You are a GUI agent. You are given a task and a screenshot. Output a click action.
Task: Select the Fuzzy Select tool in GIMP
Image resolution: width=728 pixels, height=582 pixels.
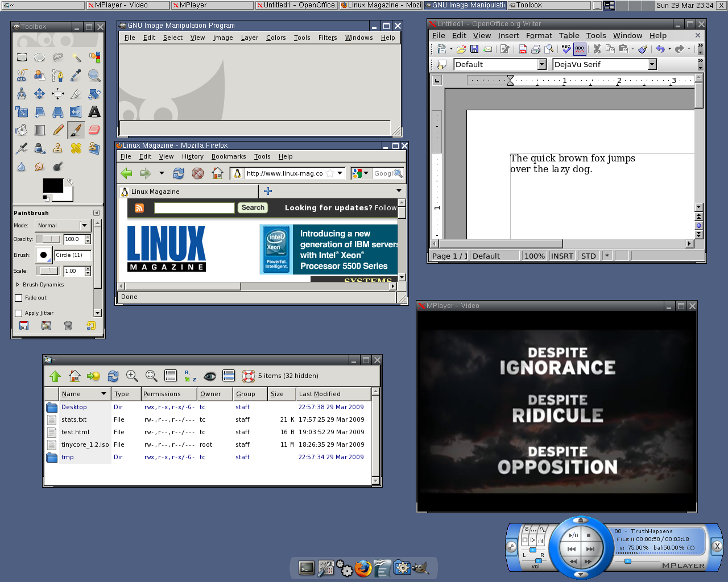pyautogui.click(x=77, y=58)
